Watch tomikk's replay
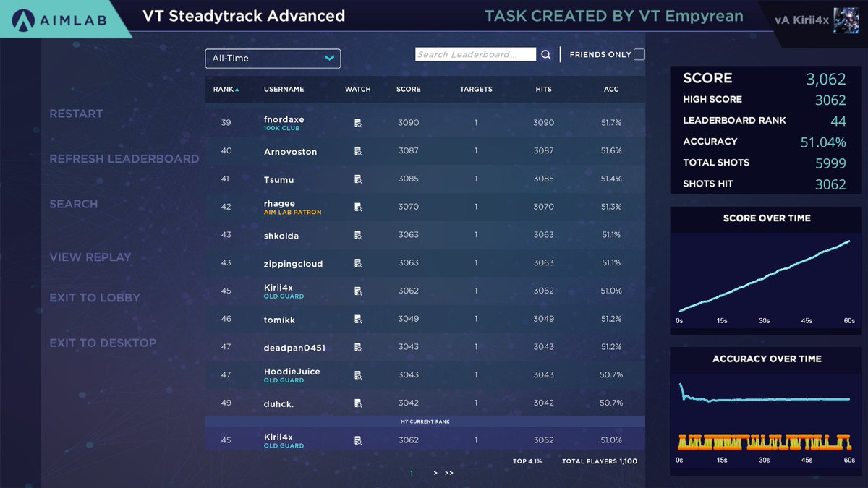The height and width of the screenshot is (488, 868). coord(358,320)
